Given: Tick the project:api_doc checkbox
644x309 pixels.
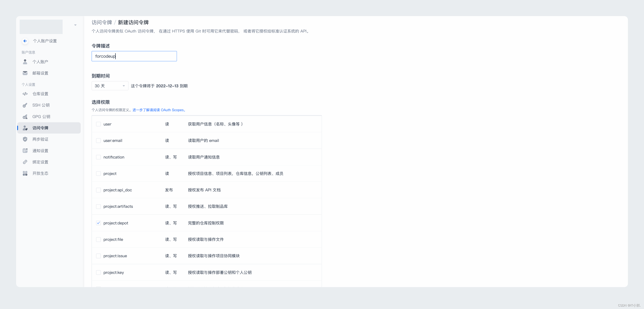Looking at the screenshot, I should tap(98, 190).
